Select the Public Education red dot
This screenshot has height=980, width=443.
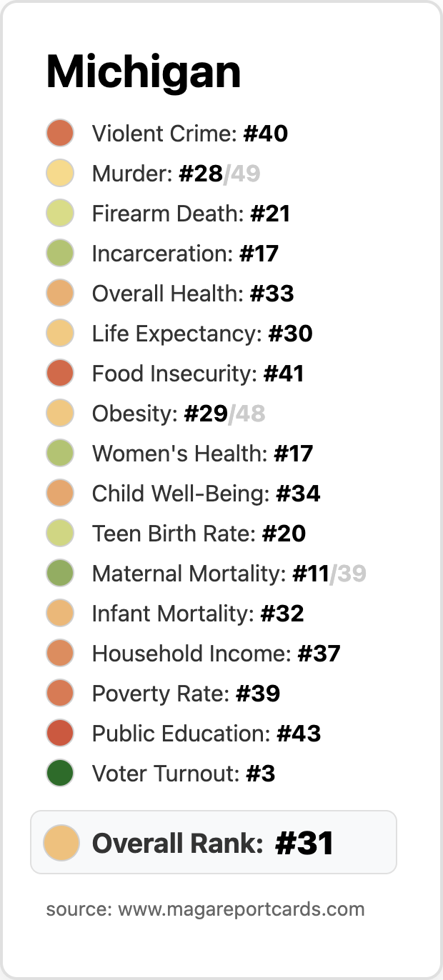(x=60, y=734)
